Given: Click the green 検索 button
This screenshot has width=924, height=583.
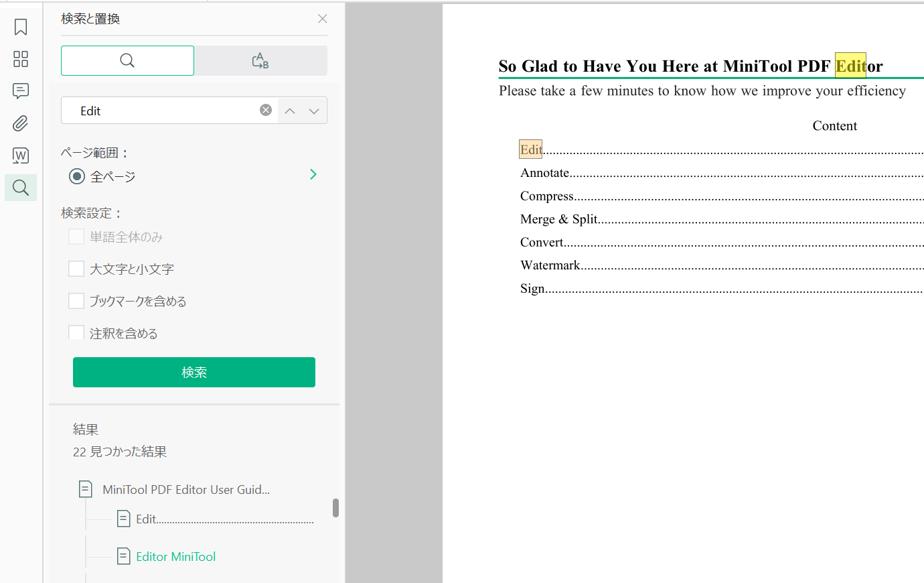Looking at the screenshot, I should click(x=194, y=372).
